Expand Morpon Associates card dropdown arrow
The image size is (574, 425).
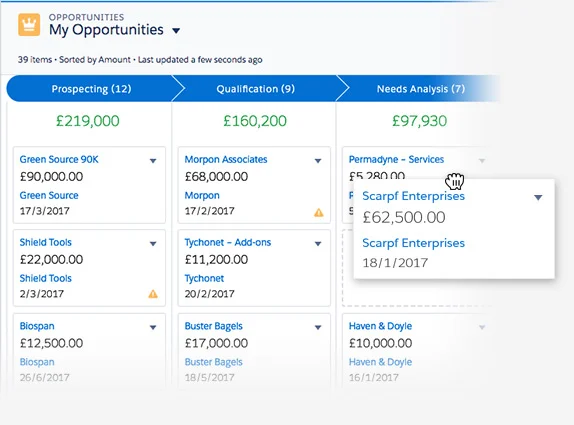click(318, 161)
